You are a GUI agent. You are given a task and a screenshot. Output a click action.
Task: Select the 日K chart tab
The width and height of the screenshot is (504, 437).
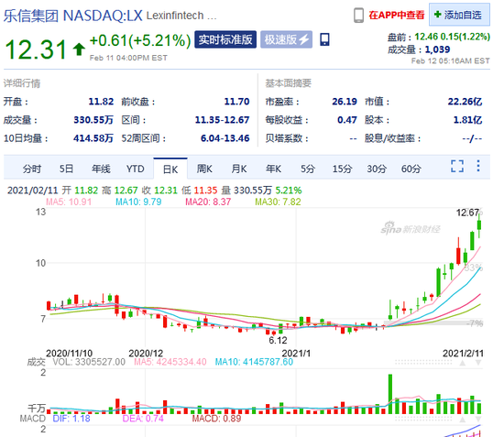pos(170,169)
